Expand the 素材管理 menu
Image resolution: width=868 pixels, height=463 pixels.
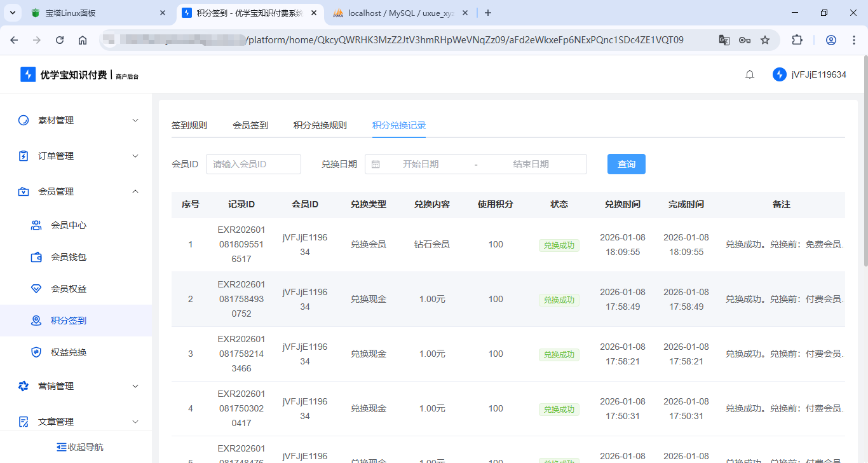(76, 120)
